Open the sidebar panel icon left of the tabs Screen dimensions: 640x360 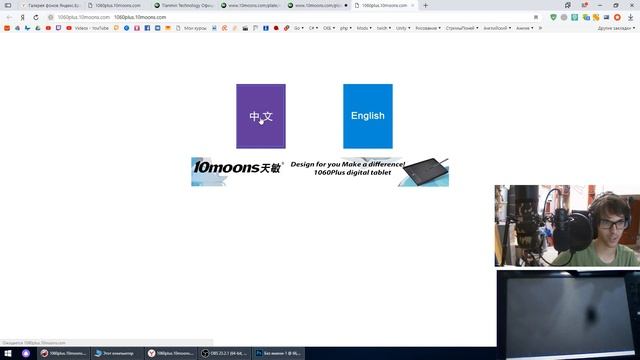pyautogui.click(x=8, y=5)
